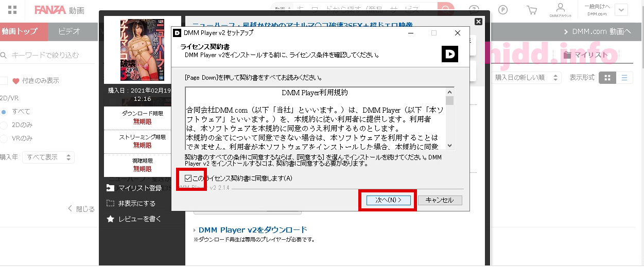Switch to grid display format icon
Image resolution: width=644 pixels, height=267 pixels.
pyautogui.click(x=607, y=78)
